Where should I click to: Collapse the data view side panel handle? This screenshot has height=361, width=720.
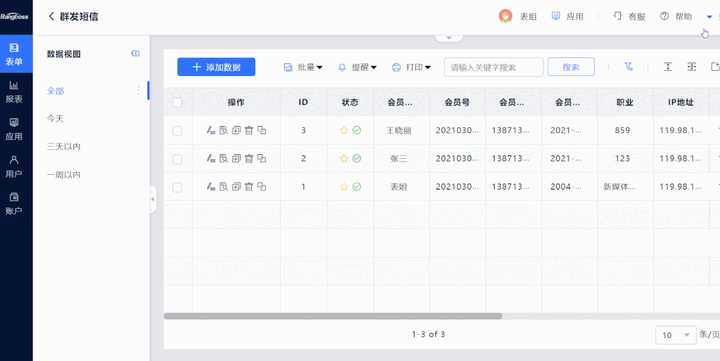(152, 199)
